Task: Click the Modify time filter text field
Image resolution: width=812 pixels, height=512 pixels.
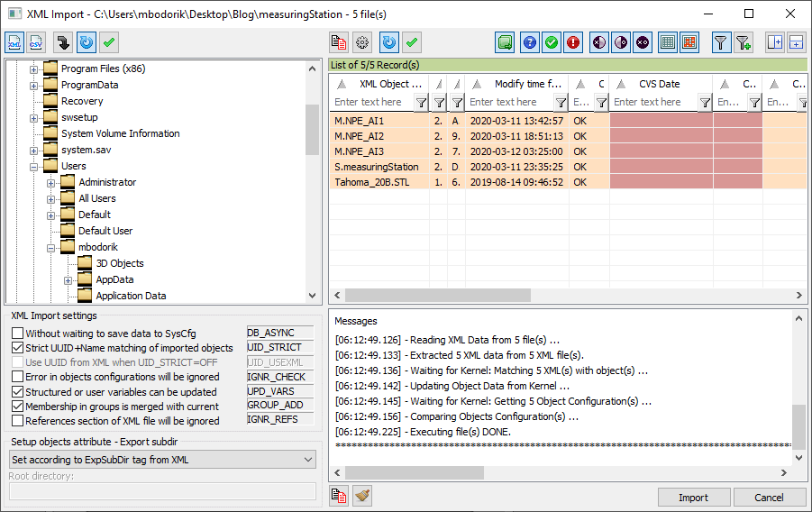Action: [509, 102]
